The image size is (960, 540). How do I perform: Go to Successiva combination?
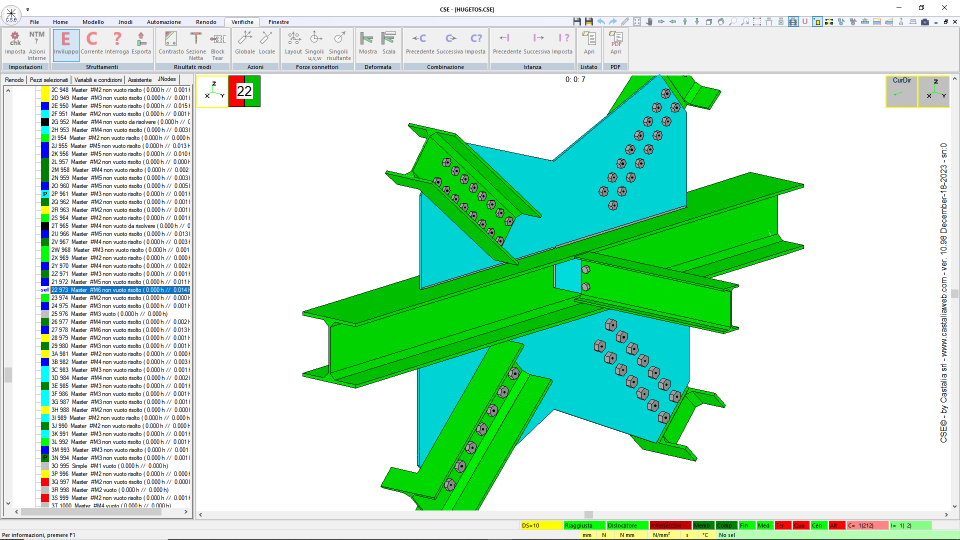(x=450, y=43)
